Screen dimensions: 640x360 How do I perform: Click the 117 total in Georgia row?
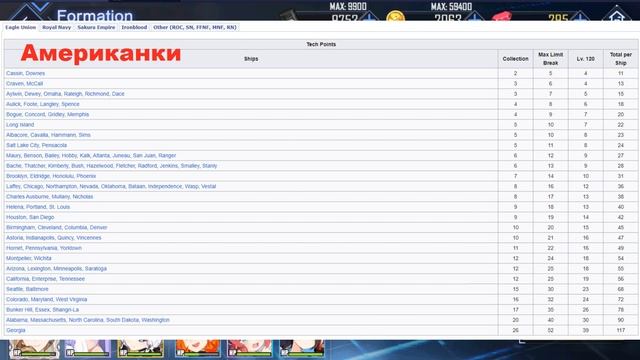point(620,330)
